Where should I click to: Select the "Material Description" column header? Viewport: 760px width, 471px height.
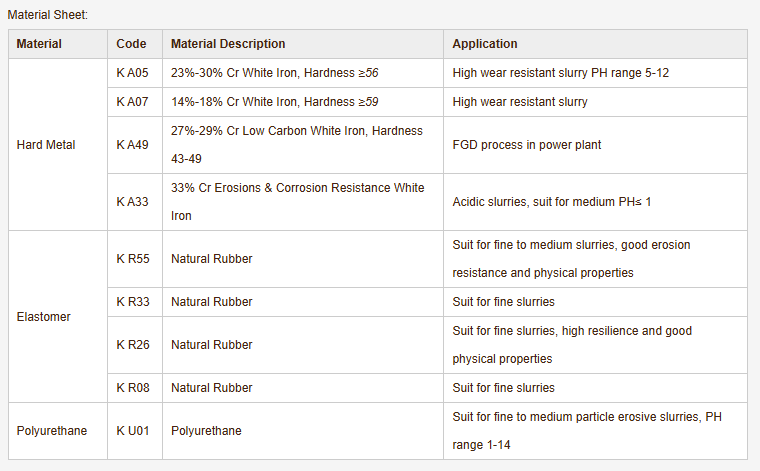[228, 44]
